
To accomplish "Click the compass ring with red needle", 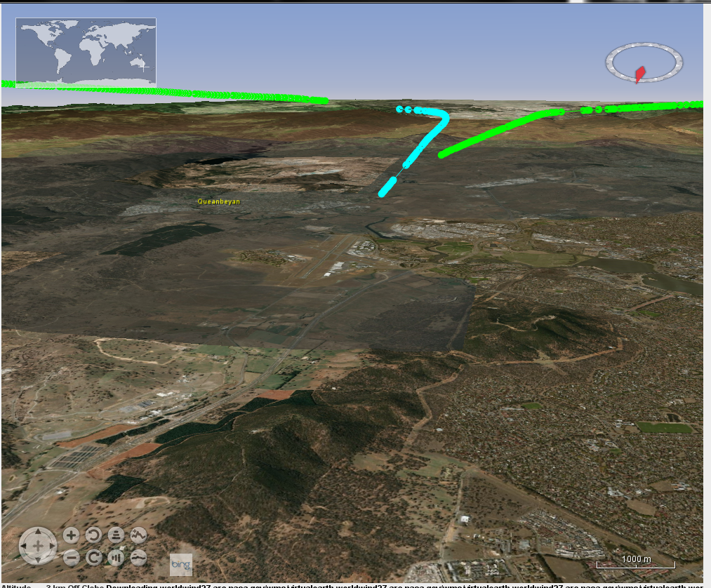I will click(x=644, y=63).
